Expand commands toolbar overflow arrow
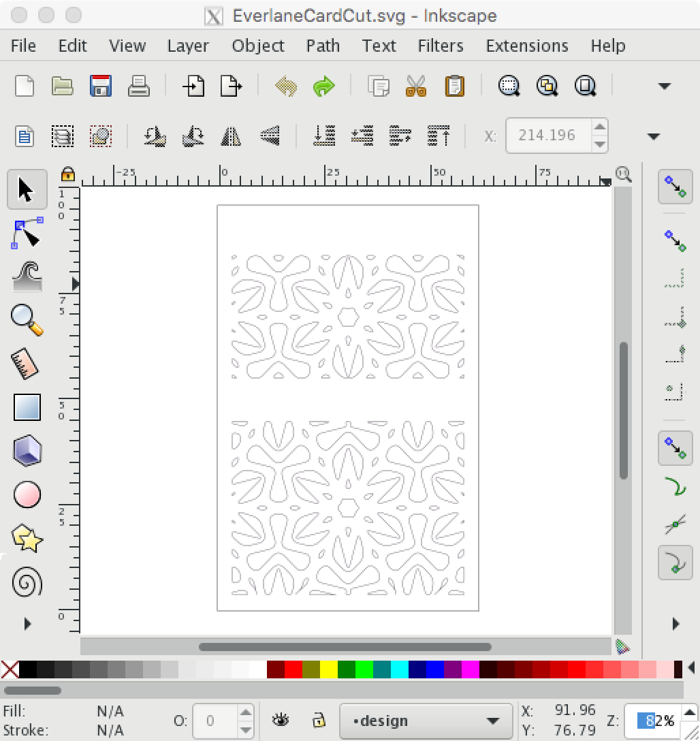 tap(665, 86)
